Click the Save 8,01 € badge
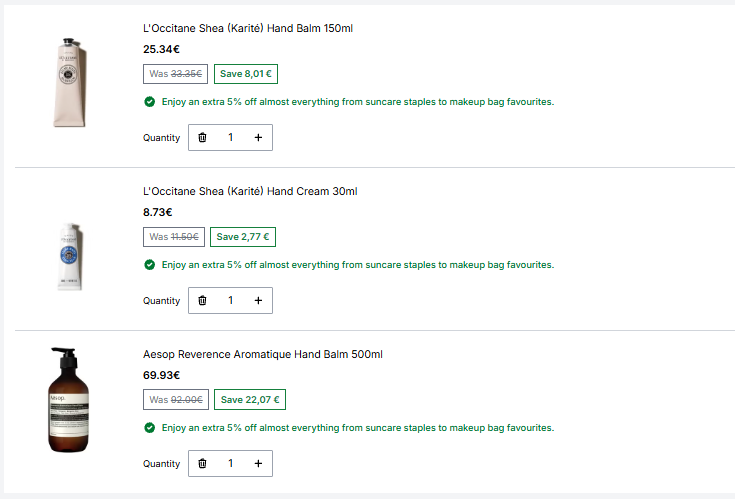 [246, 74]
